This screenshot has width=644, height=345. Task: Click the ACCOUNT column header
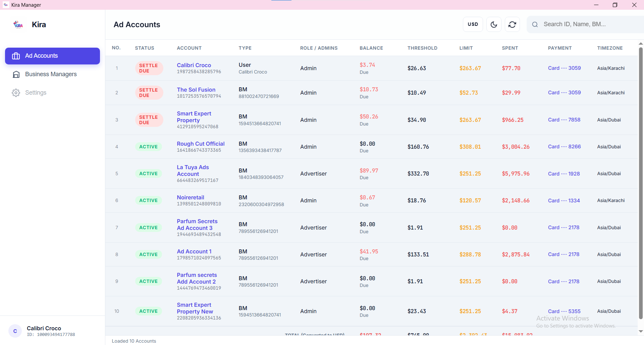point(189,48)
